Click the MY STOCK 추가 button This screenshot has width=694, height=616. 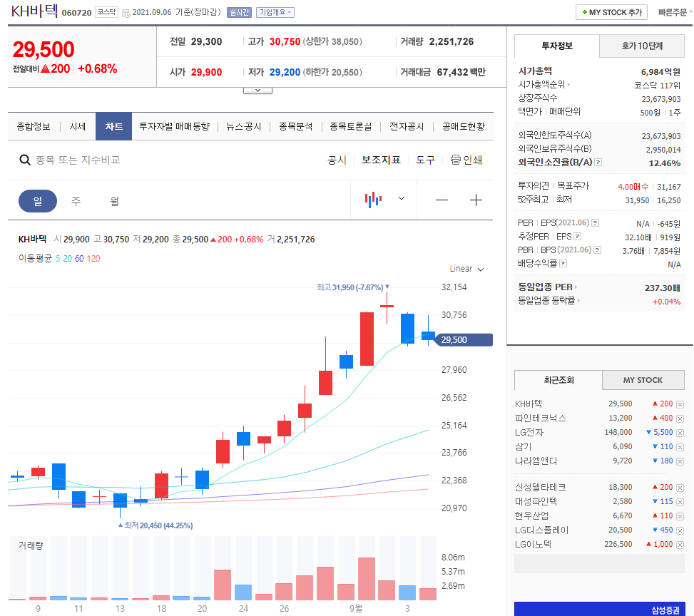[x=612, y=12]
